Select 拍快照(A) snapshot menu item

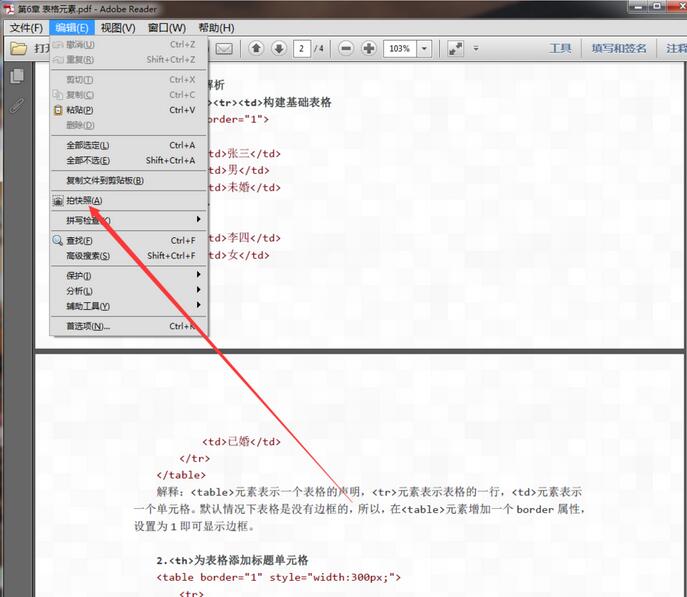(x=84, y=200)
